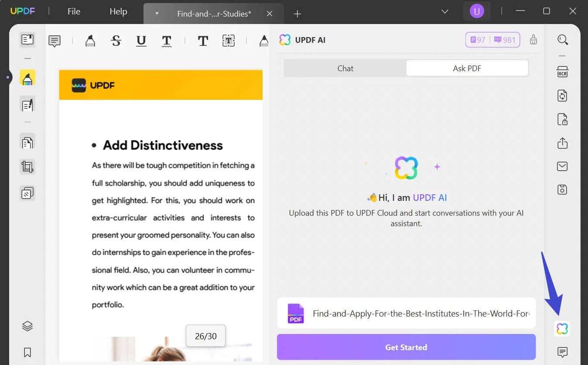Open the tab list dropdown chevron
This screenshot has width=588, height=365.
pos(444,12)
